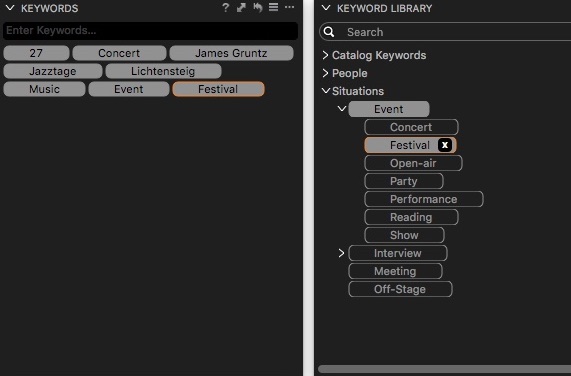Image resolution: width=571 pixels, height=376 pixels.
Task: Click the KEYWORD LIBRARY panel title
Action: click(x=385, y=8)
